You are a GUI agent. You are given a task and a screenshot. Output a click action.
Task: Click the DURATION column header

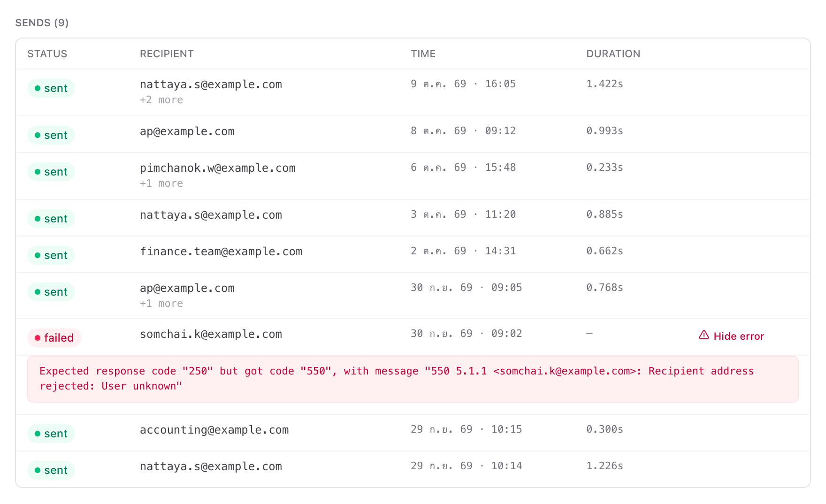(613, 54)
